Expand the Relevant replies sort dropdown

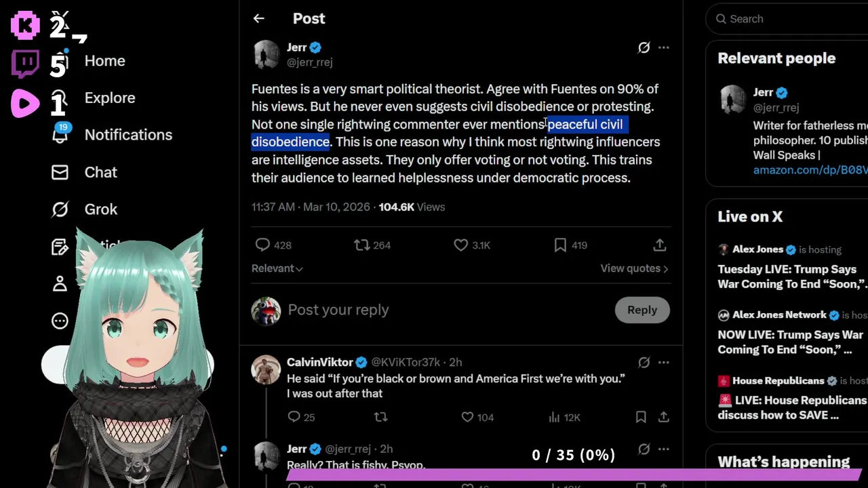tap(277, 268)
